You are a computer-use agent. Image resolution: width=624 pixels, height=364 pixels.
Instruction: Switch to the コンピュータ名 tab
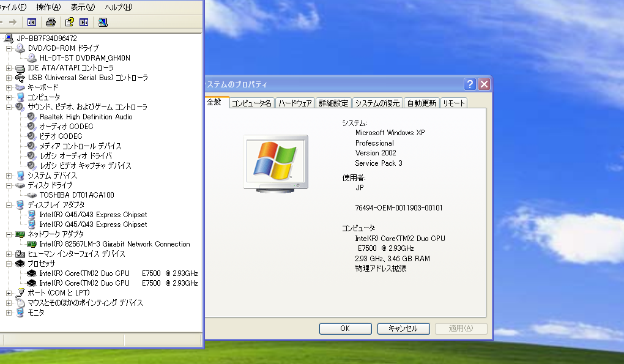point(251,103)
